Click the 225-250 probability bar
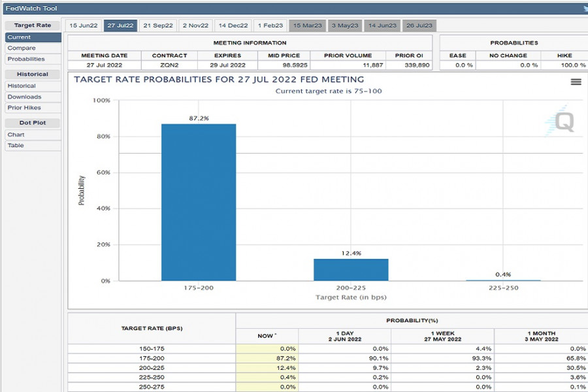Viewport: 588px width, 392px height. [503, 280]
